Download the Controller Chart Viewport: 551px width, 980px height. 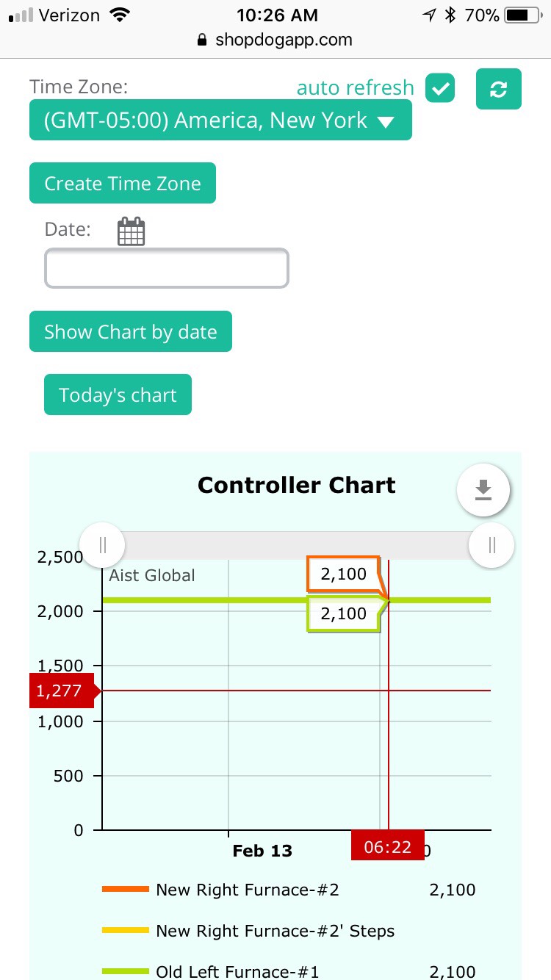pyautogui.click(x=483, y=489)
